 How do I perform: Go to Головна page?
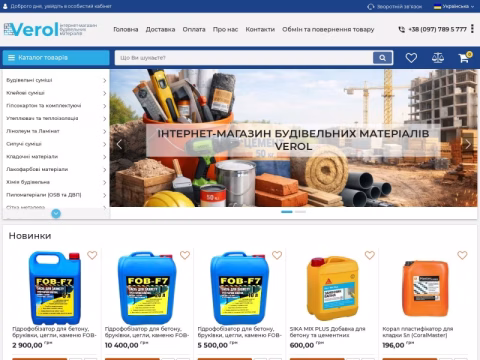[126, 29]
